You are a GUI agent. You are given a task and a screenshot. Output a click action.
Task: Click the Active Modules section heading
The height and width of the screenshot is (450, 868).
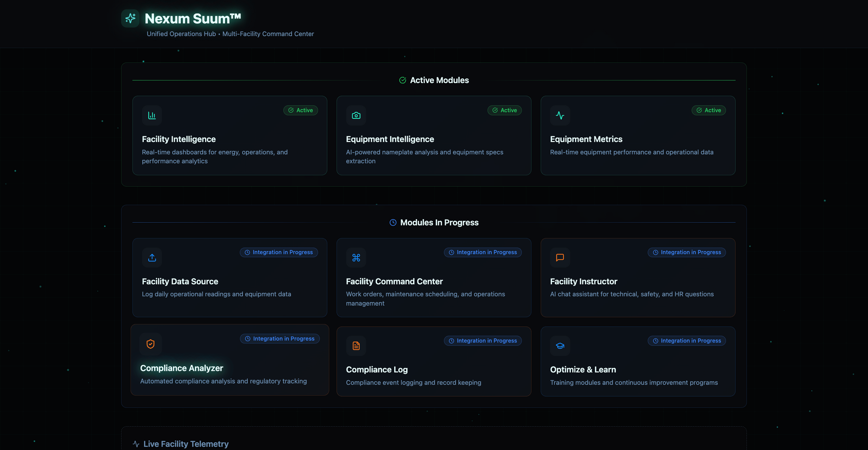click(439, 80)
